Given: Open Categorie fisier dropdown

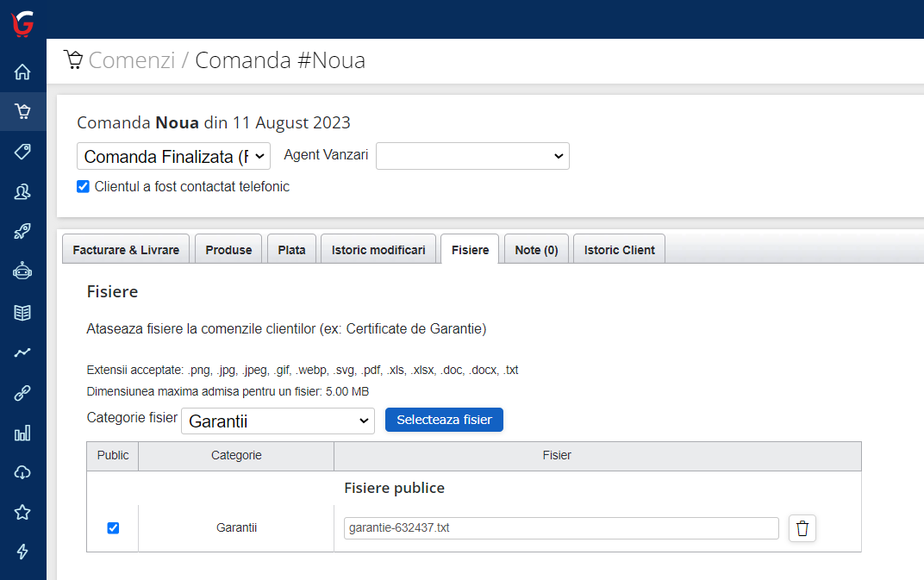Looking at the screenshot, I should (x=278, y=421).
